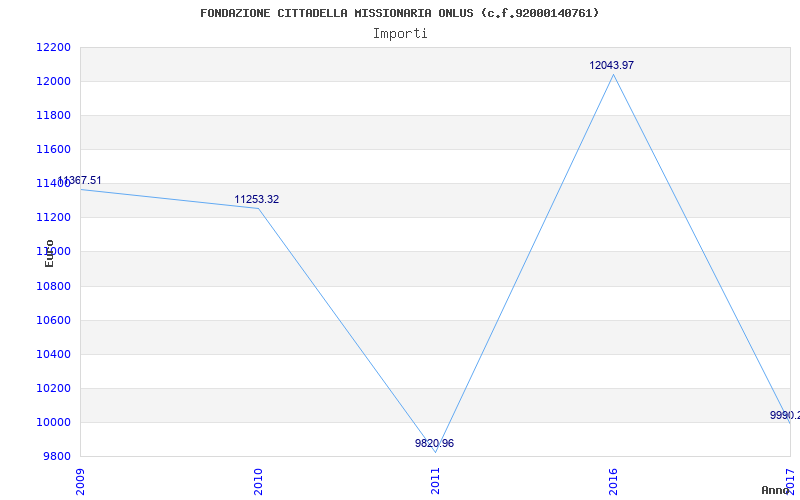Screen dimensions: 800x500
Task: Click the 2011 x-axis label
Action: (435, 481)
